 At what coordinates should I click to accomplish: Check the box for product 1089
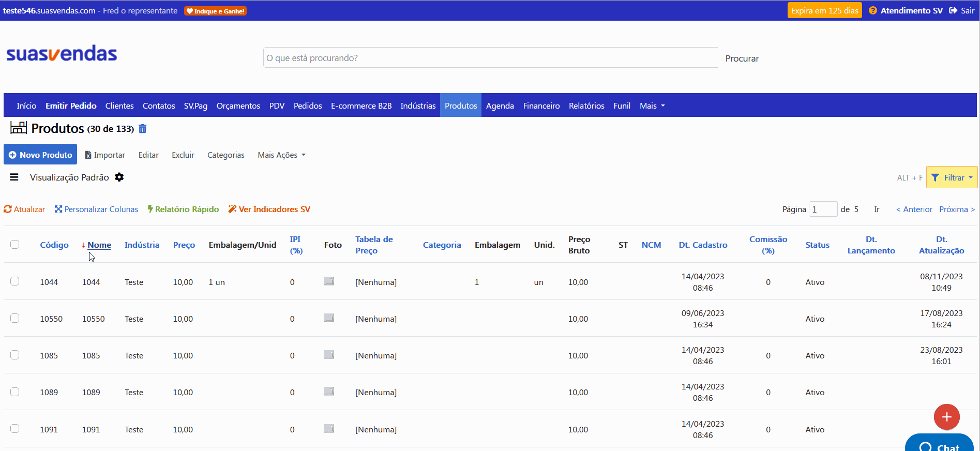tap(15, 392)
